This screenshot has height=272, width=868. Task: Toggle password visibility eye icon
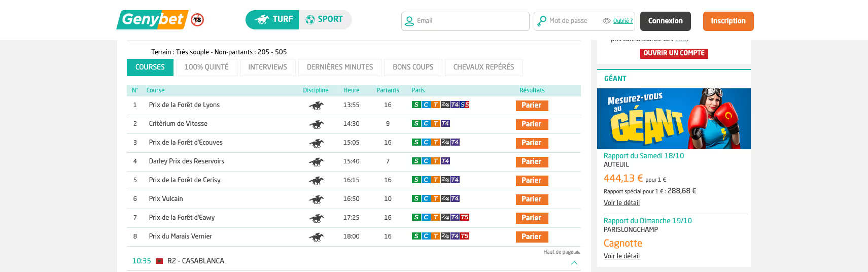click(x=606, y=21)
